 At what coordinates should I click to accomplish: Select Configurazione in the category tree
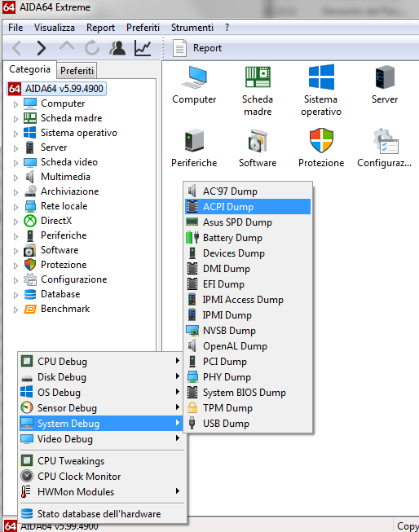73,279
